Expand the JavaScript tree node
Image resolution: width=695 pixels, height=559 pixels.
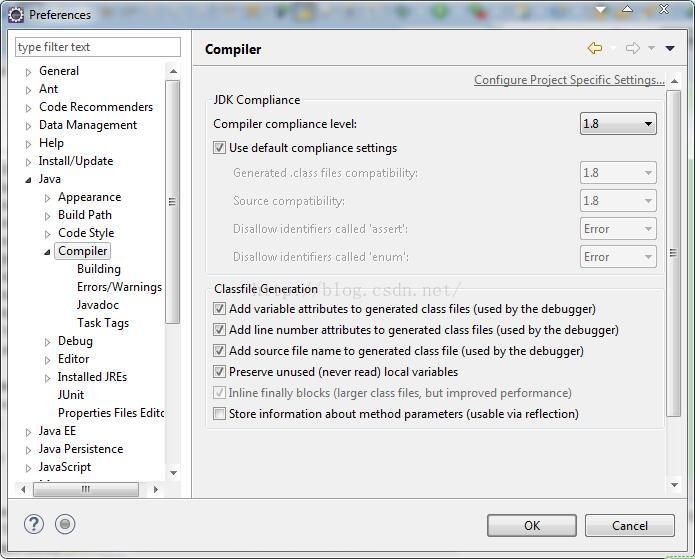pyautogui.click(x=28, y=468)
